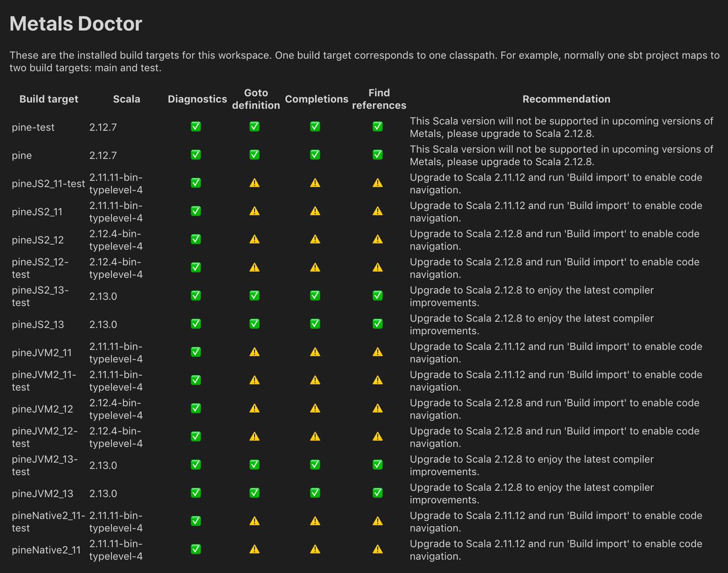This screenshot has width=728, height=573.
Task: Click Find references warning for pineNative2_11
Action: pos(377,550)
